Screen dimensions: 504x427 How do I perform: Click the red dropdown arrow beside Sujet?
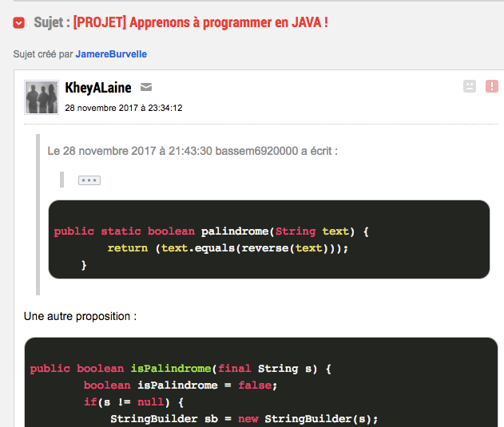(x=18, y=22)
